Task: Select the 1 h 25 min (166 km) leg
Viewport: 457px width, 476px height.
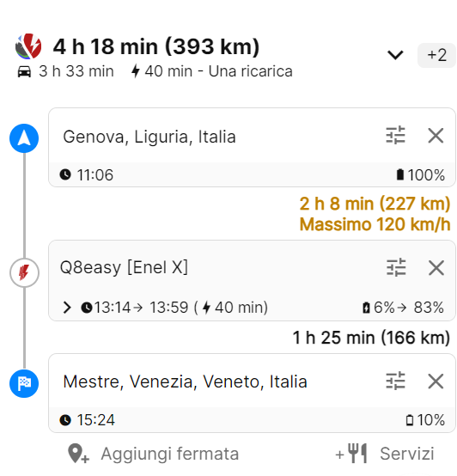Action: pos(371,338)
